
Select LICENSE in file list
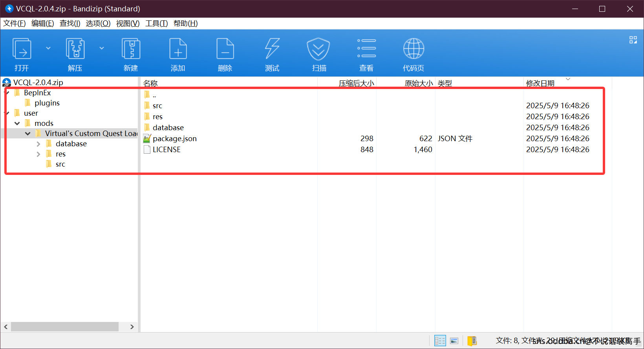pos(166,149)
